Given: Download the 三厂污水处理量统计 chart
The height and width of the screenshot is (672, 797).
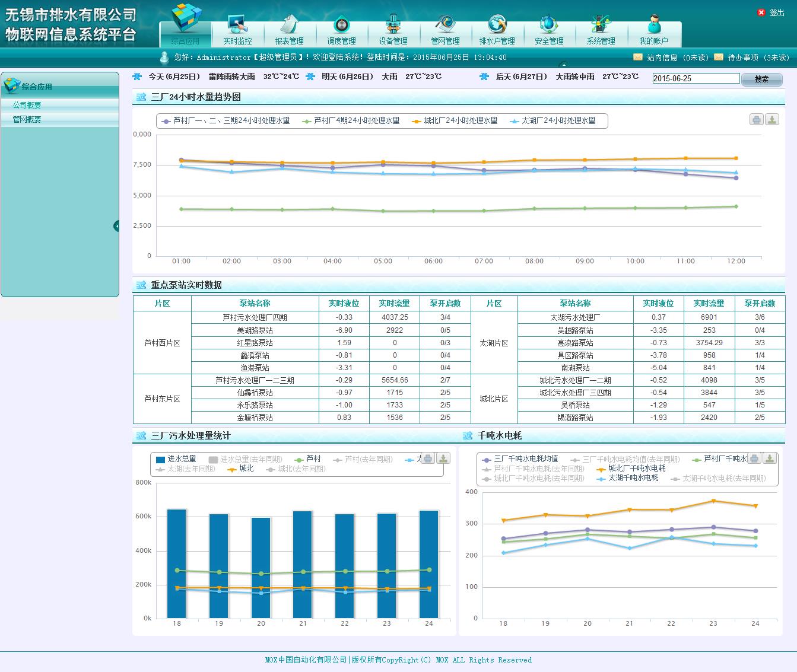Looking at the screenshot, I should pyautogui.click(x=443, y=458).
